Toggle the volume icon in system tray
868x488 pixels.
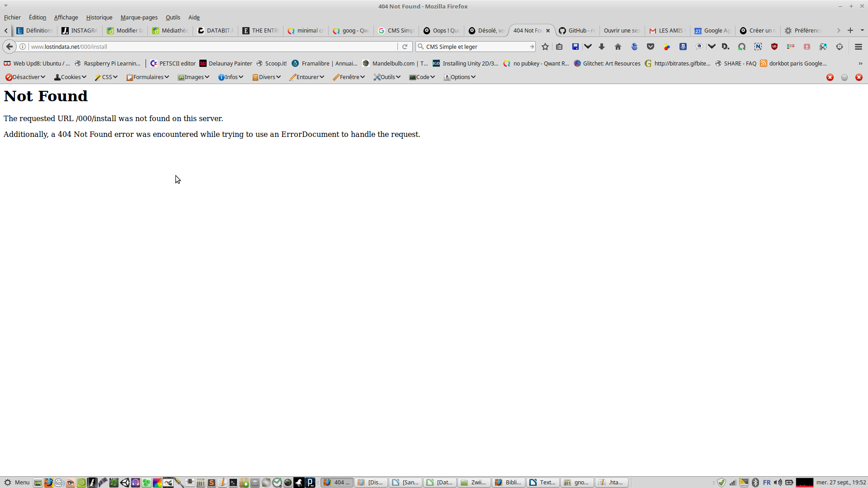point(778,483)
